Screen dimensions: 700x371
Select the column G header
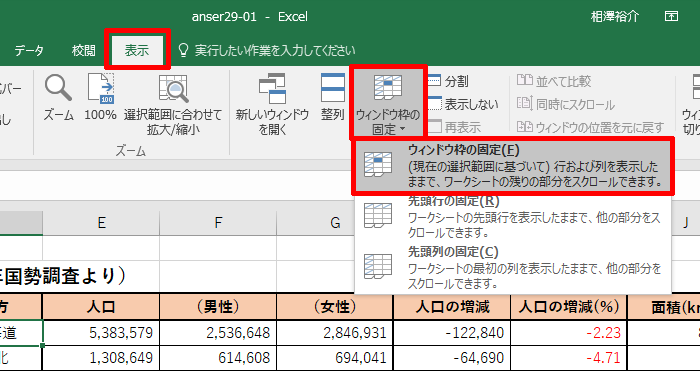click(335, 223)
